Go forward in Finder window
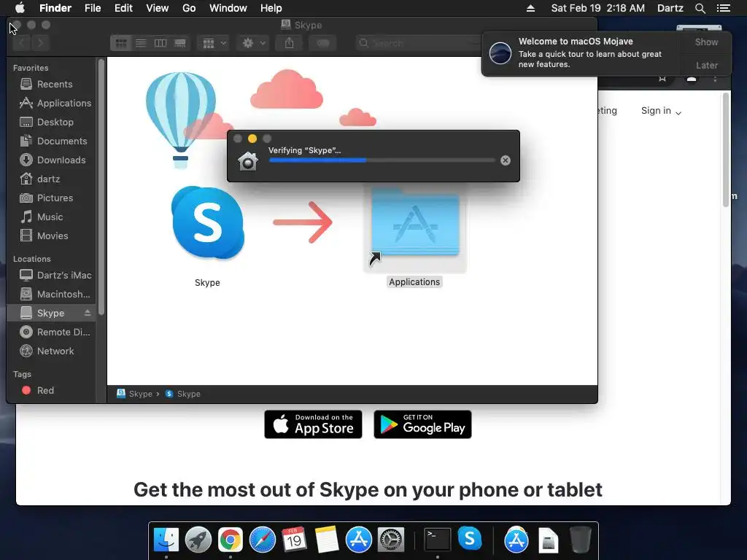 [x=41, y=43]
